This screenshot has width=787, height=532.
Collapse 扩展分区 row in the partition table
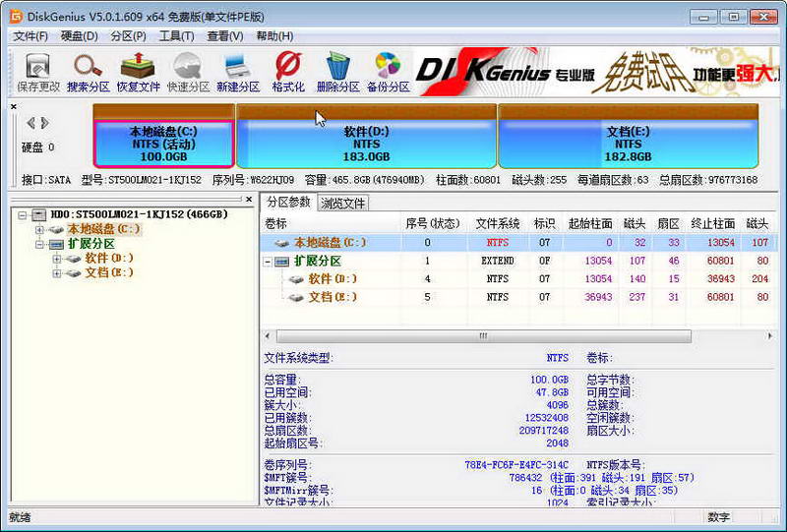[268, 261]
